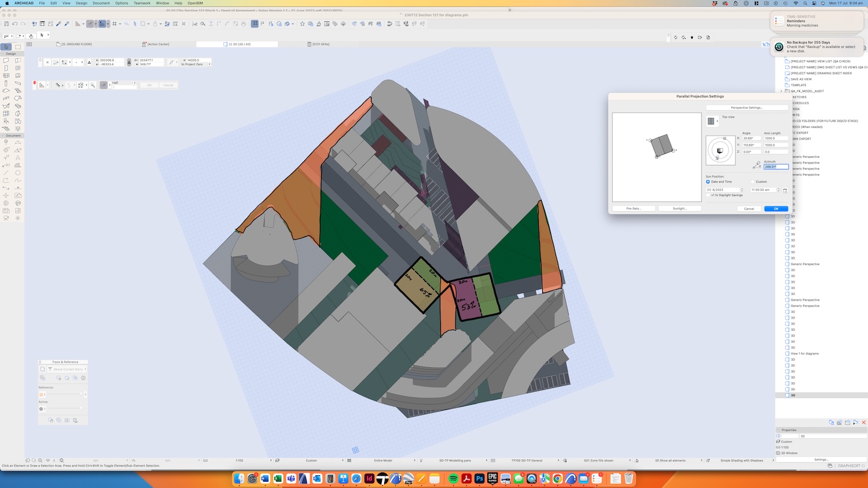Click the eyedropper pick-up parameters icon

click(x=58, y=24)
